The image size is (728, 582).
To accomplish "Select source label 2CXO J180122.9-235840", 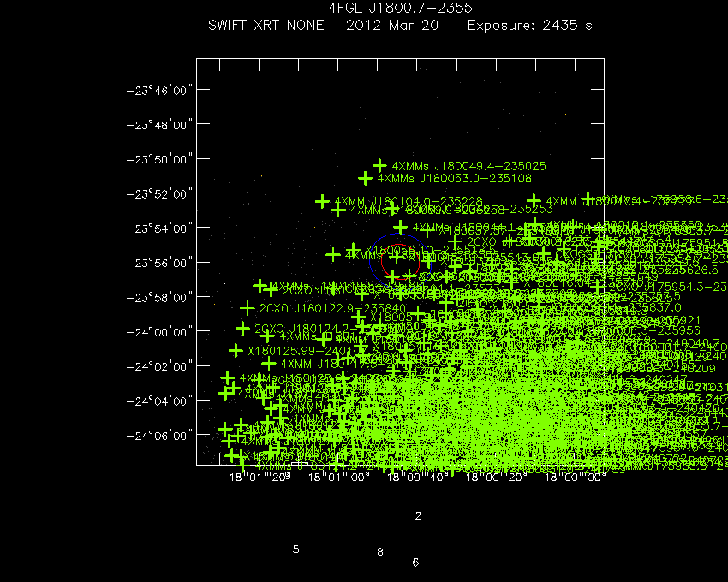I will (332, 309).
